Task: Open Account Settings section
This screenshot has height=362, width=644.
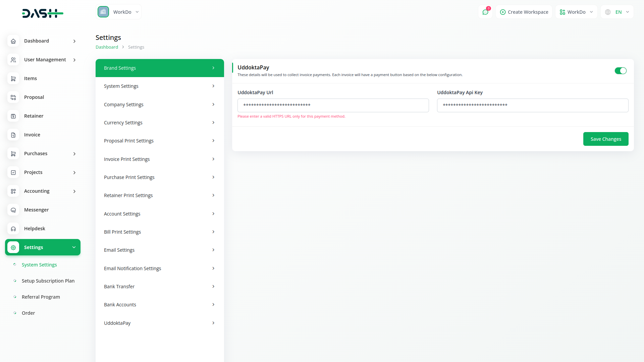Action: click(160, 214)
